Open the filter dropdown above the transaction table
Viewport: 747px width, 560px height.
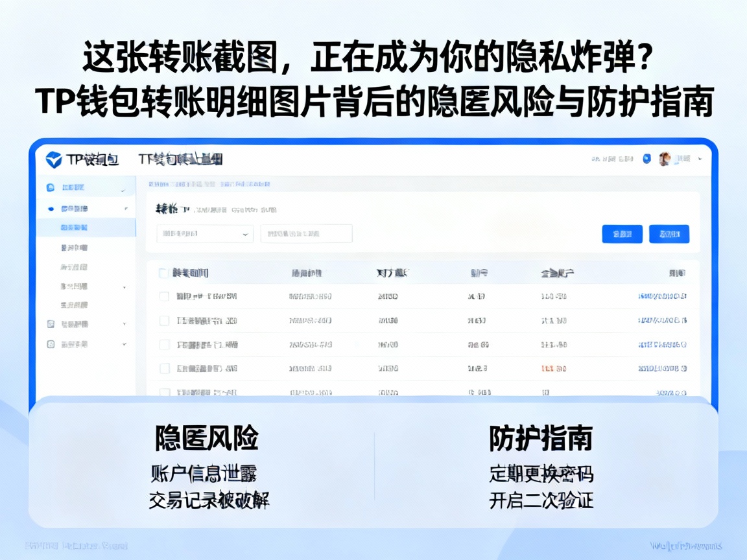pyautogui.click(x=204, y=233)
